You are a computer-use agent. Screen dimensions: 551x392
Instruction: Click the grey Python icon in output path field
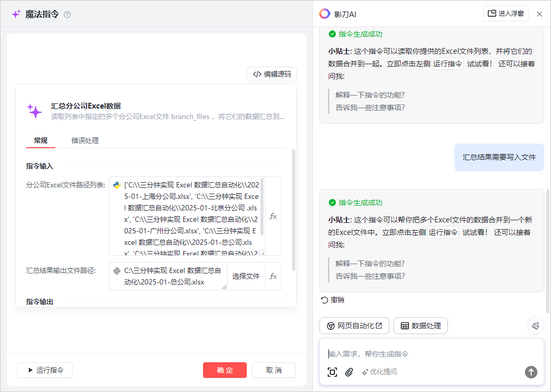[x=117, y=271]
